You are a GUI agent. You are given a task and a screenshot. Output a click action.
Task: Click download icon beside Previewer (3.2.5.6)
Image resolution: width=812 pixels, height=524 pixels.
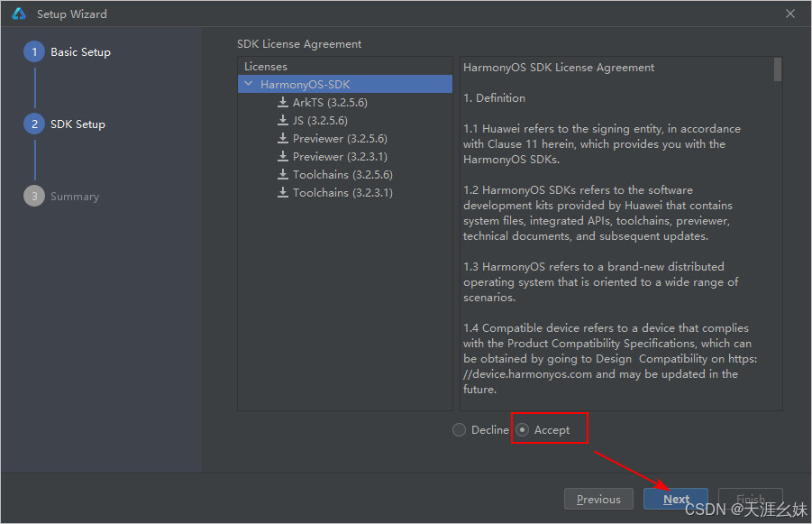(283, 138)
